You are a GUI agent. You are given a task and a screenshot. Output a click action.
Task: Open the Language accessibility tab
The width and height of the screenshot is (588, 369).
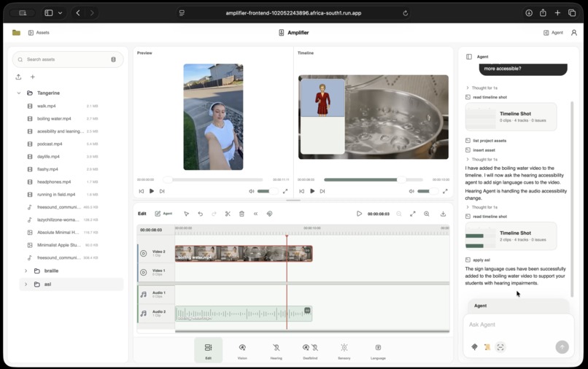pyautogui.click(x=378, y=350)
